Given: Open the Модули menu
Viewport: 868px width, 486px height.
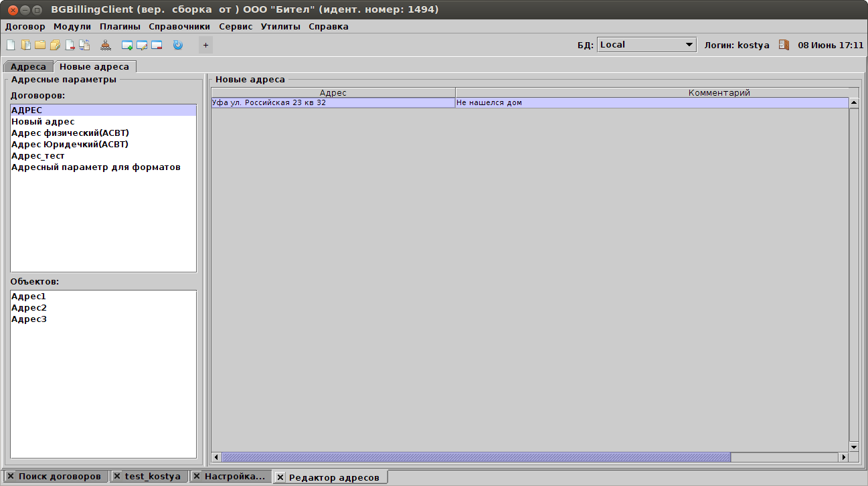Looking at the screenshot, I should 72,27.
